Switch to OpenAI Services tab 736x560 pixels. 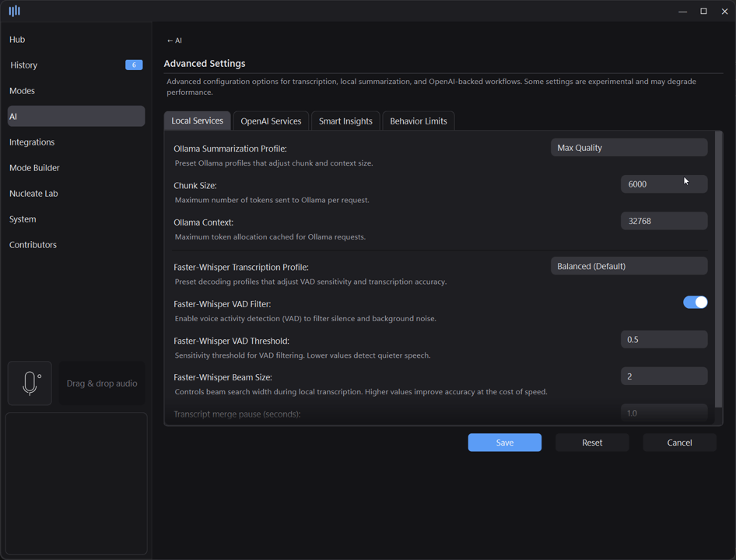pos(271,121)
